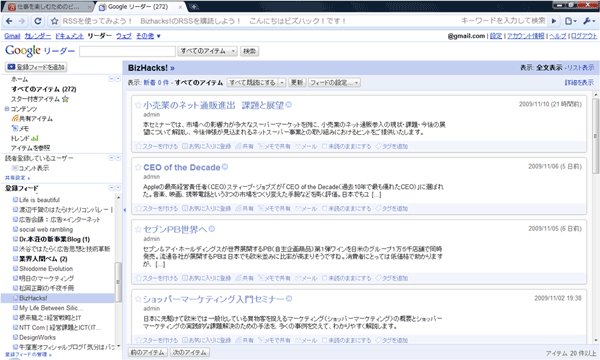Open メモ in the sidebar
This screenshot has height=360, width=600.
coord(20,129)
